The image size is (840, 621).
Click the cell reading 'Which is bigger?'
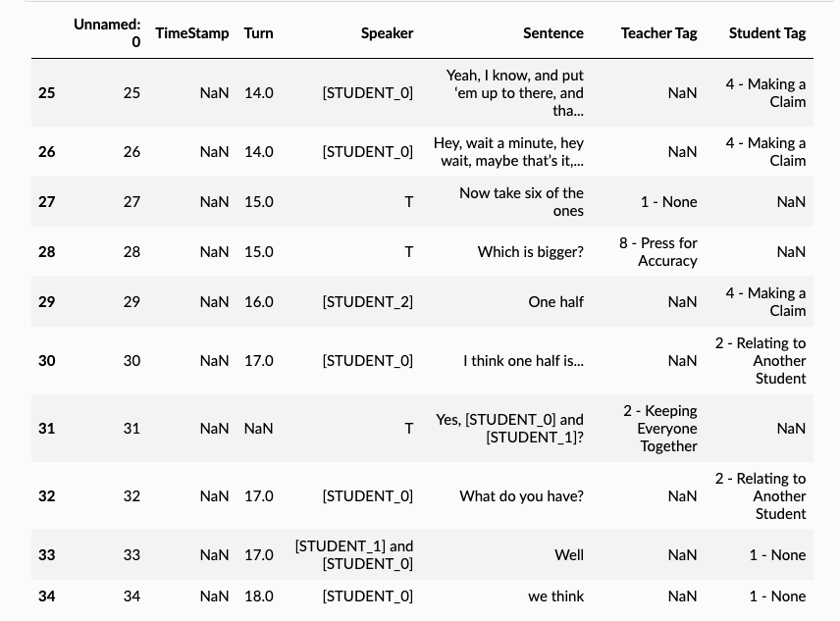[x=530, y=252]
